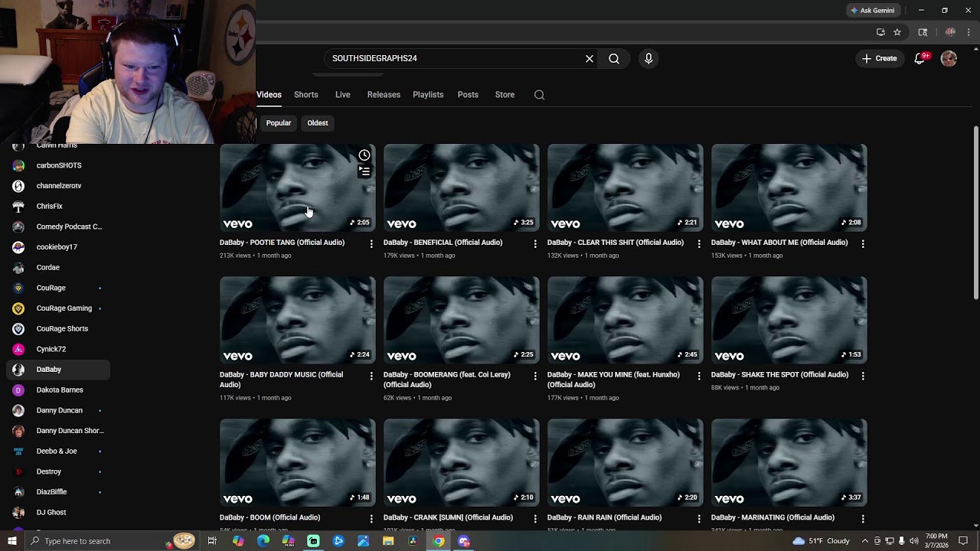Image resolution: width=980 pixels, height=551 pixels.
Task: Open File Explorer from taskbar
Action: tap(388, 541)
